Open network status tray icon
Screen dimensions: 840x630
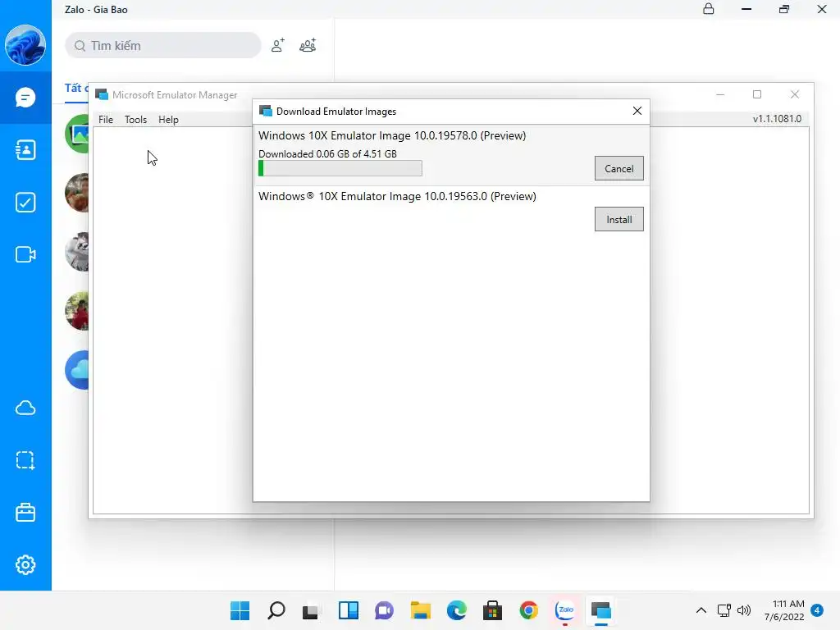(x=724, y=610)
